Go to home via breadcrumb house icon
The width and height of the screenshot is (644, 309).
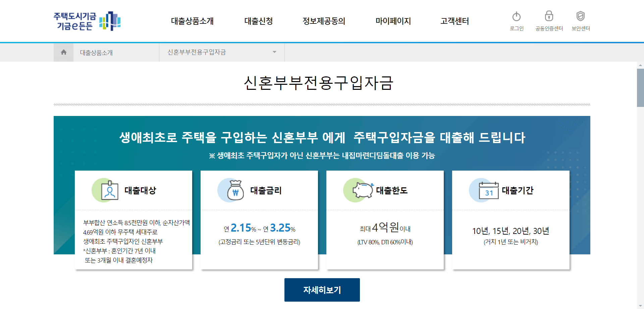pos(63,52)
